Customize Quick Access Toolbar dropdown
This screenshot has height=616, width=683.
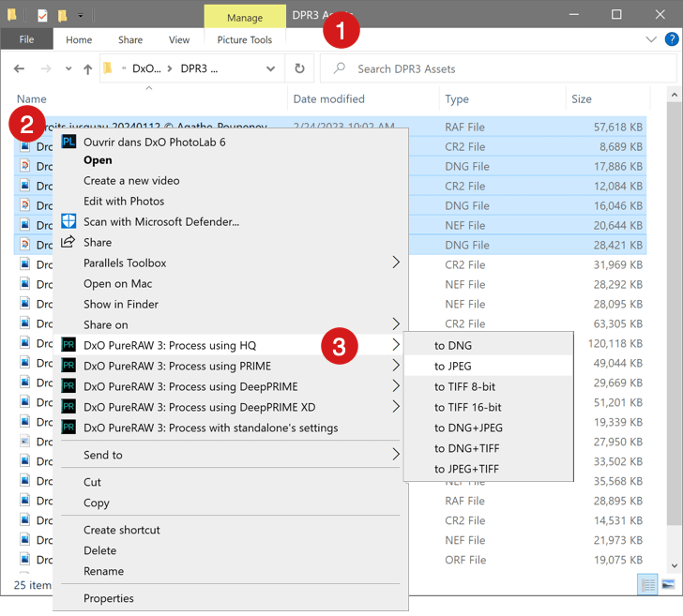point(81,16)
